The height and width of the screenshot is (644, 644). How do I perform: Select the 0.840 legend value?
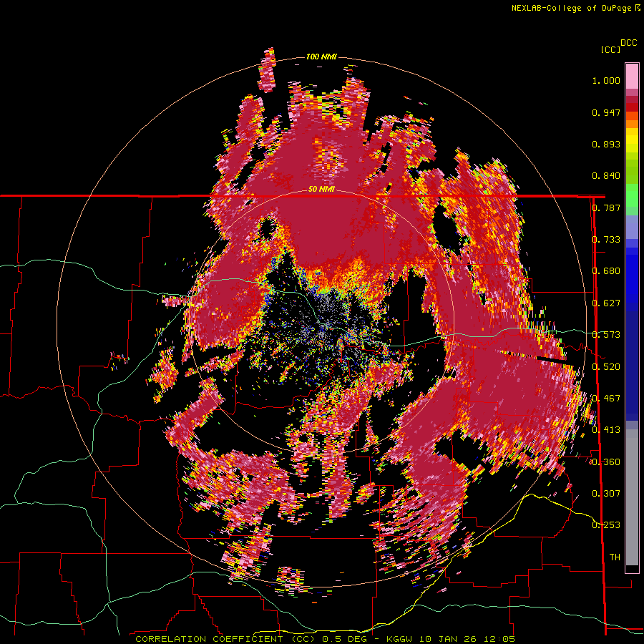click(606, 176)
